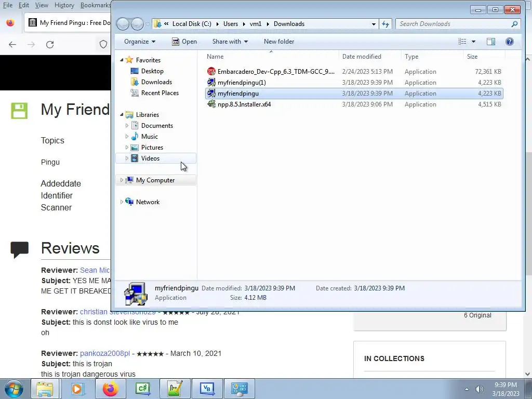Expand the My Computer tree node
The image size is (532, 399).
point(122,180)
